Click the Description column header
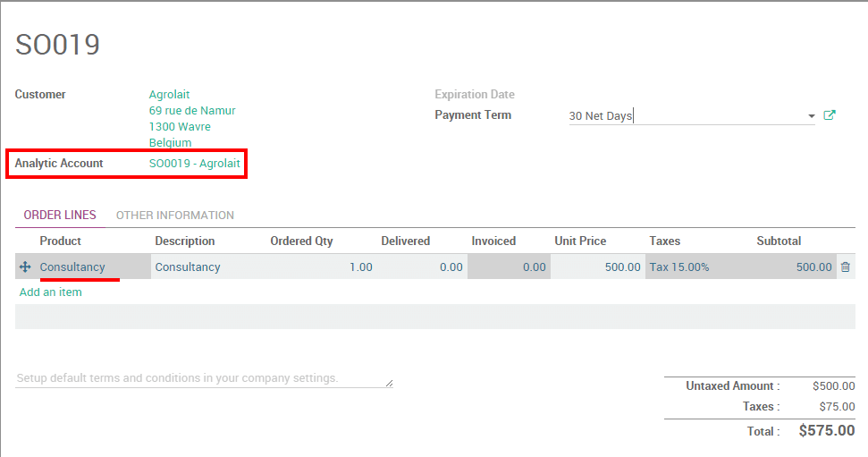The width and height of the screenshot is (868, 457). [x=185, y=241]
